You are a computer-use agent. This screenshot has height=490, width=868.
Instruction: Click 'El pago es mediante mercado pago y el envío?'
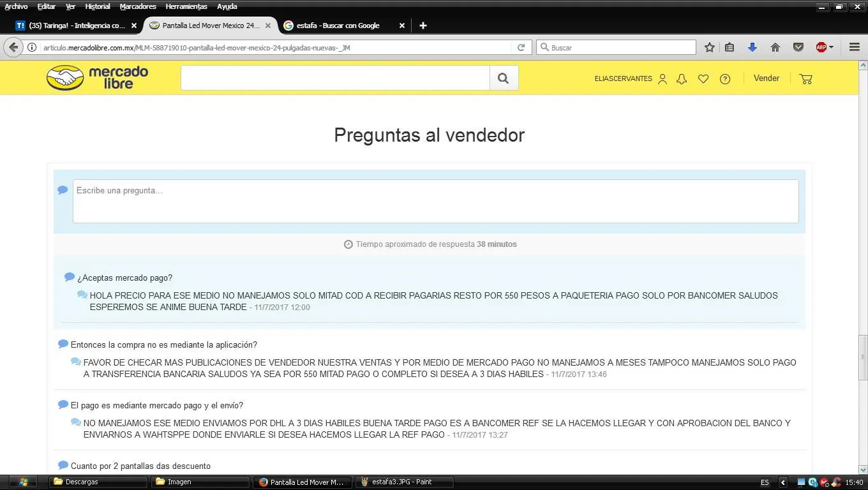click(157, 405)
